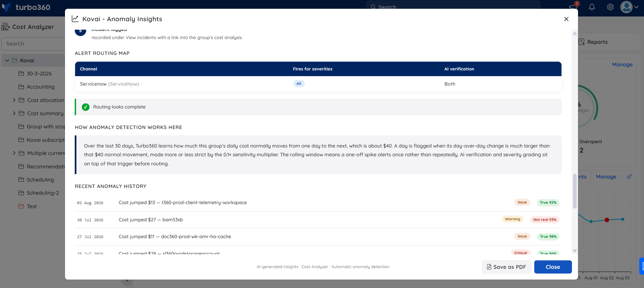The image size is (644, 288).
Task: Click the Issue badge on 02 Aug row
Action: click(x=522, y=202)
